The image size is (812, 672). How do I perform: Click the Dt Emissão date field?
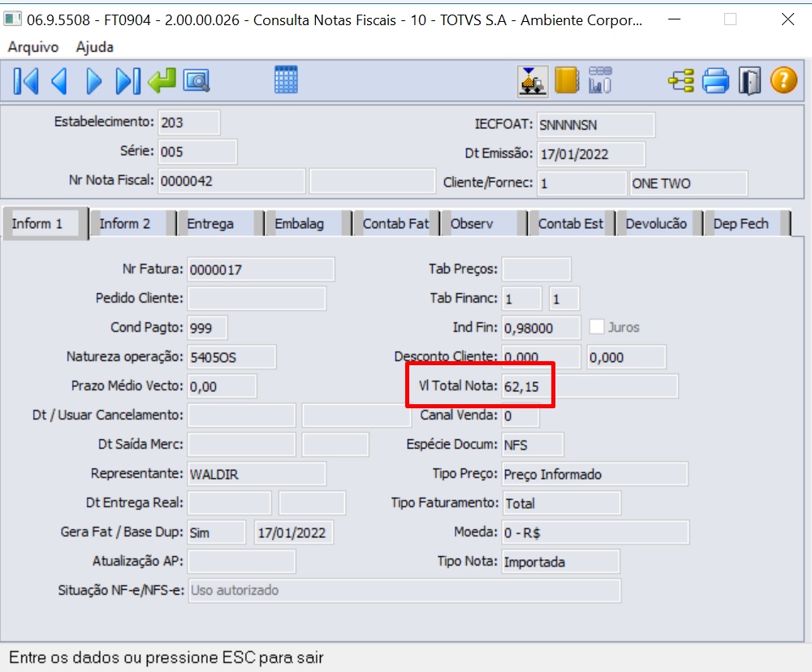[x=591, y=153]
